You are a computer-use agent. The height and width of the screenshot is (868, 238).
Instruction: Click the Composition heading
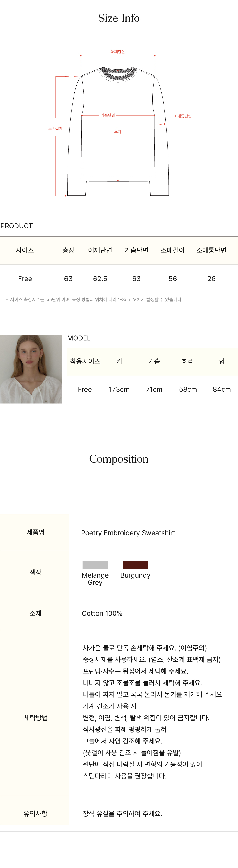click(119, 459)
